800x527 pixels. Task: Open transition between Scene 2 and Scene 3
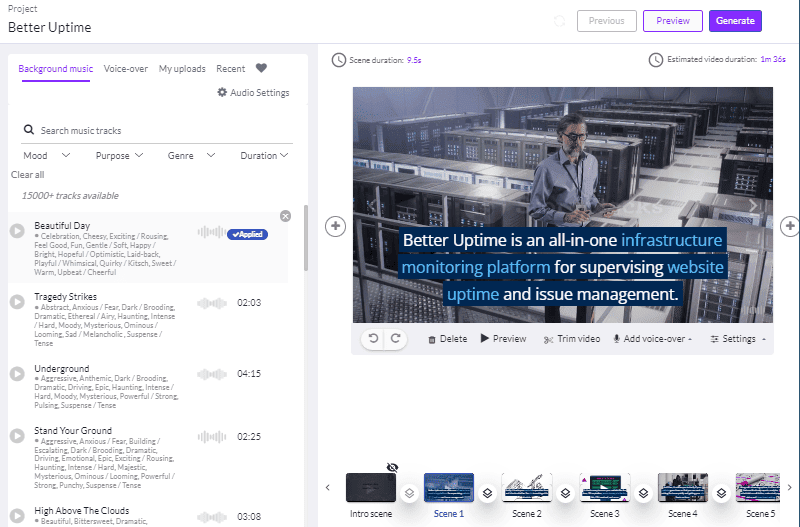click(565, 493)
